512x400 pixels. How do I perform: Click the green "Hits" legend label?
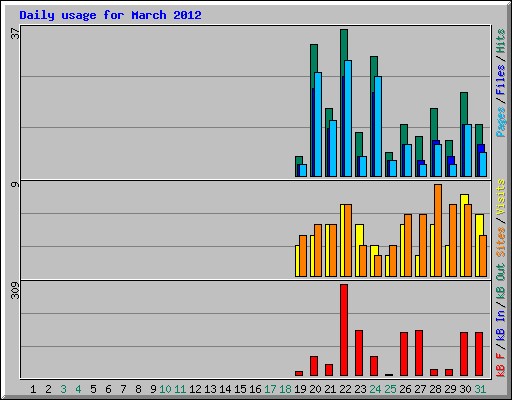(x=500, y=41)
